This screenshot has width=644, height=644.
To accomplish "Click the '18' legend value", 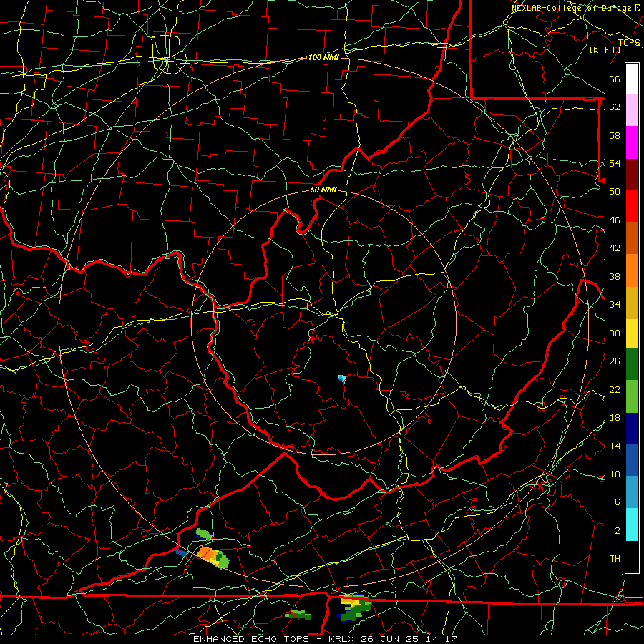I will [x=615, y=418].
